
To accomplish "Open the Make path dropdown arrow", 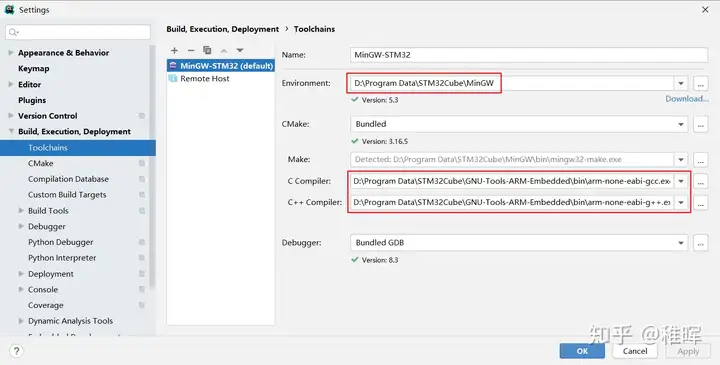I will 681,160.
